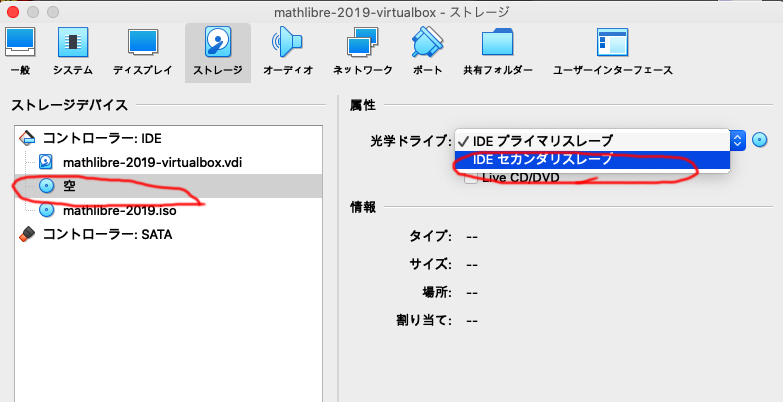Open the システム settings icon
Image resolution: width=783 pixels, height=402 pixels.
73,42
